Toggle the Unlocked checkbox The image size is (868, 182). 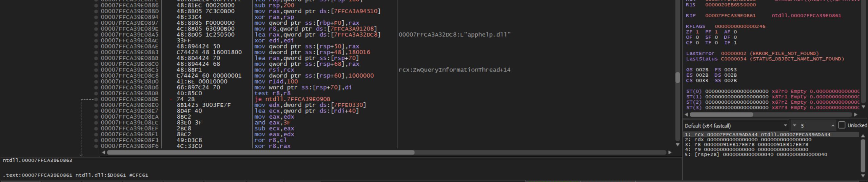[842, 125]
